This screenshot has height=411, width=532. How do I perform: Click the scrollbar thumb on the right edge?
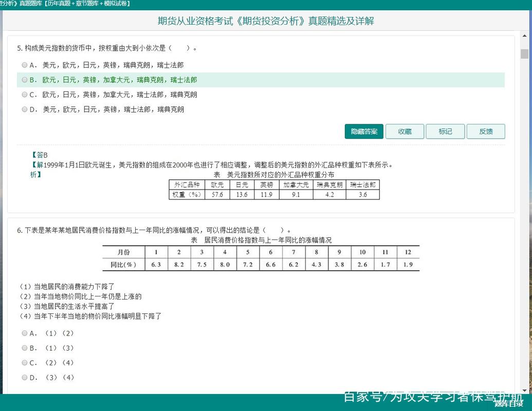[525, 53]
